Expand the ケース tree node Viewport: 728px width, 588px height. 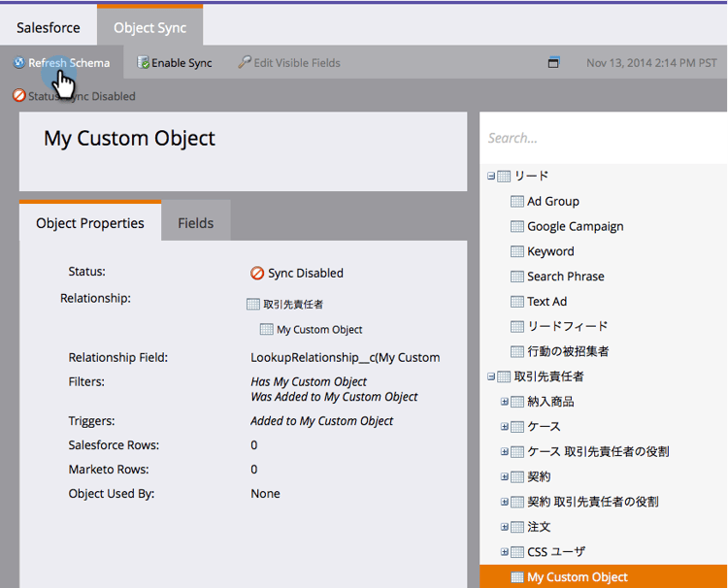tap(504, 427)
